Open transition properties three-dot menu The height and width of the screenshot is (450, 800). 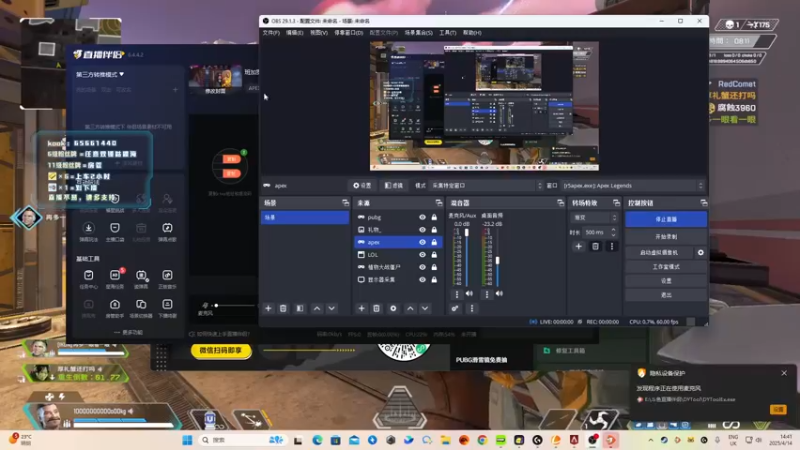click(x=612, y=246)
